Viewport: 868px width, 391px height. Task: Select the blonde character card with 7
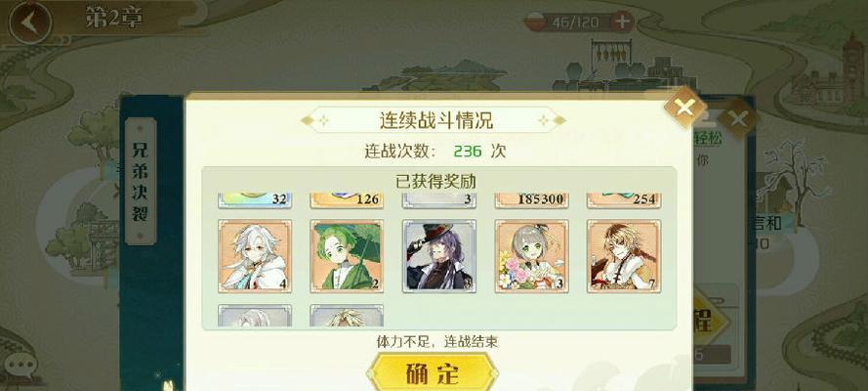coord(624,256)
